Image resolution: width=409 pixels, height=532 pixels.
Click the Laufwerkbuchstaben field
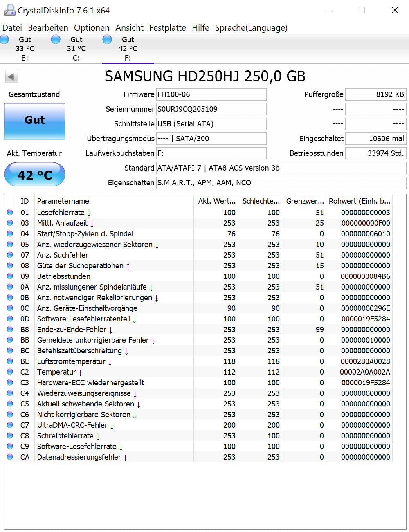211,153
